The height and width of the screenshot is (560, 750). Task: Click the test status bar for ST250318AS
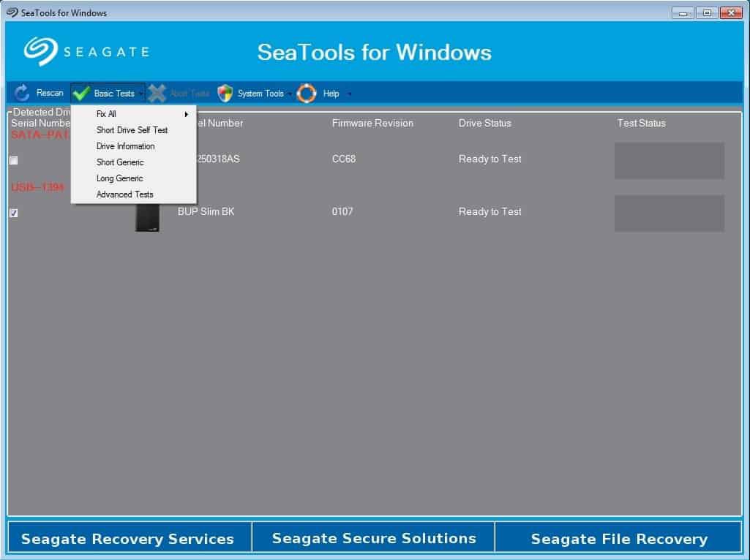670,161
